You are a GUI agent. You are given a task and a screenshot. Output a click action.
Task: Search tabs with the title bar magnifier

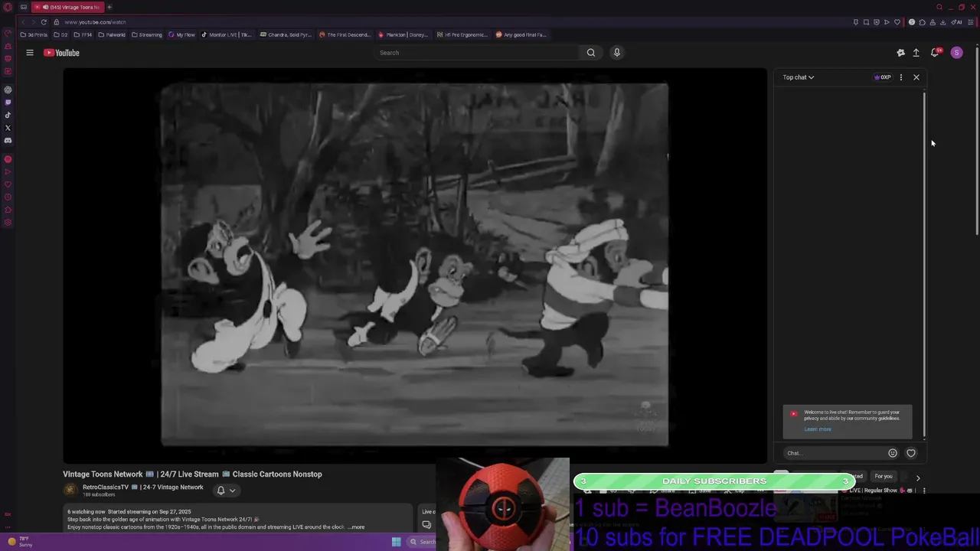(x=939, y=7)
